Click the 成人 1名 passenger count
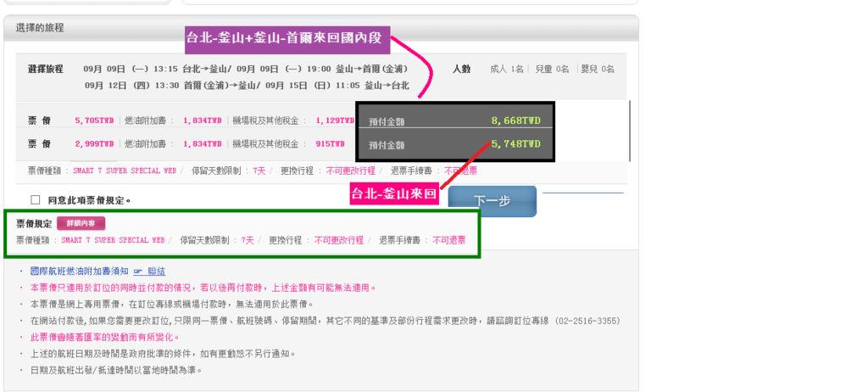 [x=507, y=70]
